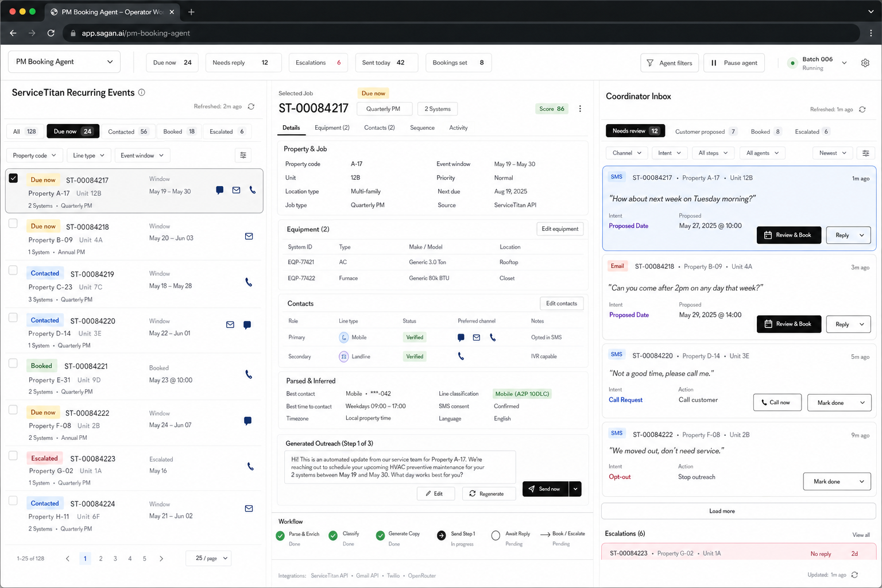Click the Send Step 1 workflow step
Image resolution: width=882 pixels, height=588 pixels.
458,537
